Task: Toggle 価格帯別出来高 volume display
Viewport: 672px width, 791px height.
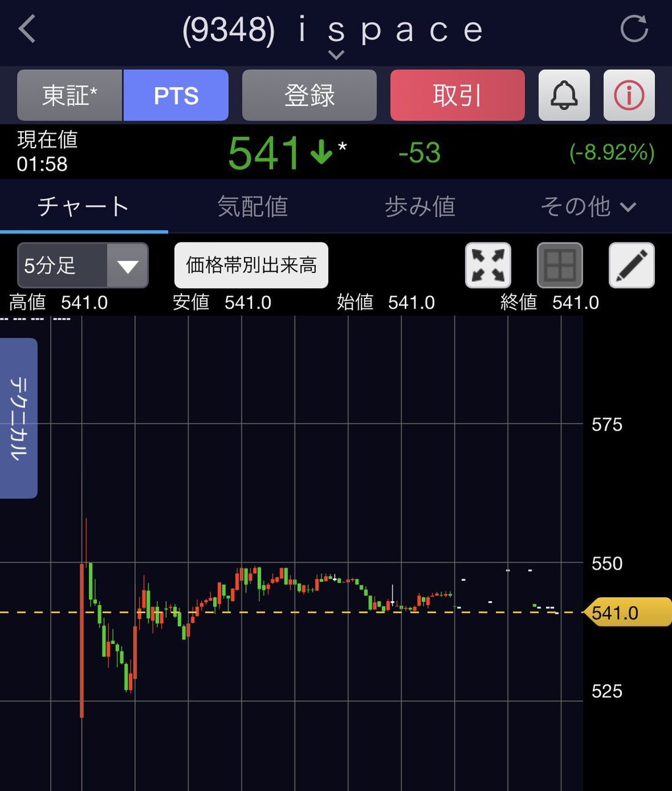Action: [251, 265]
